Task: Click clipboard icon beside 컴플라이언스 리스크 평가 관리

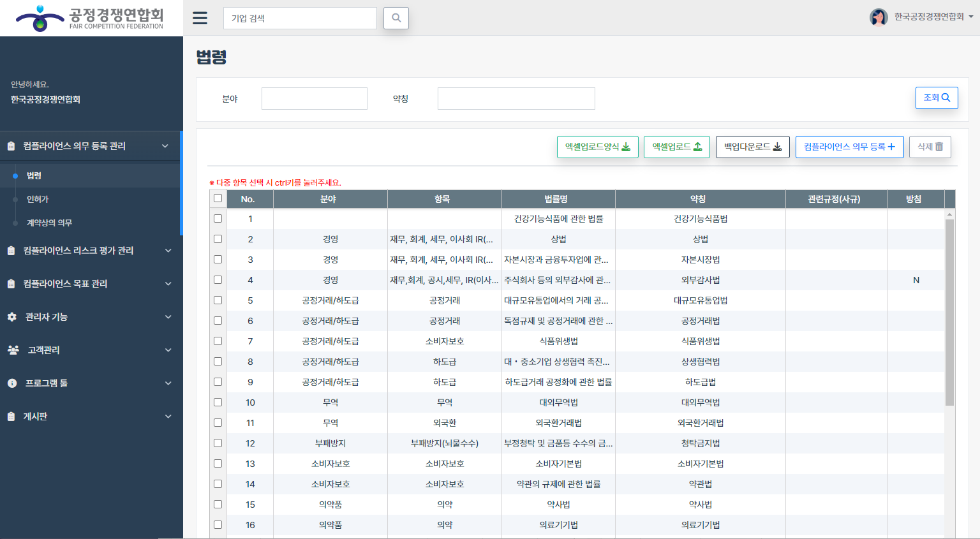Action: tap(11, 251)
